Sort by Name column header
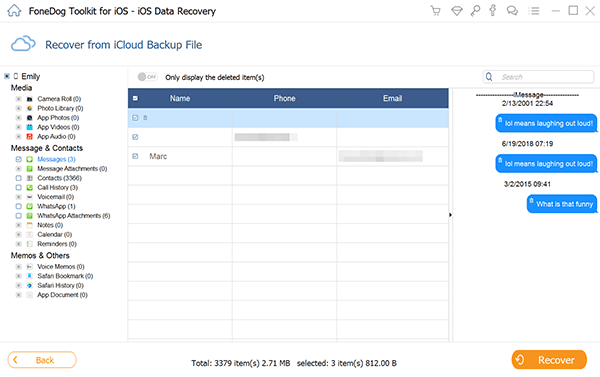Viewport: 600px width, 377px height. coord(180,98)
